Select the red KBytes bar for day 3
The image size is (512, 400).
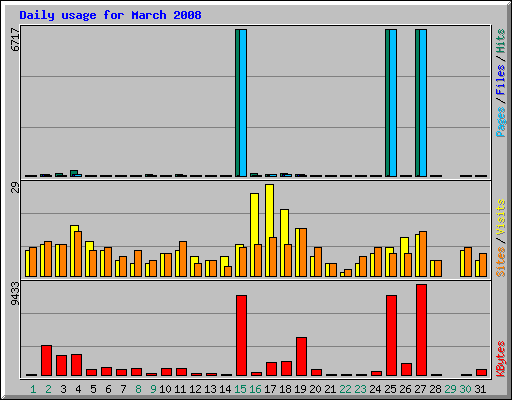(x=61, y=366)
